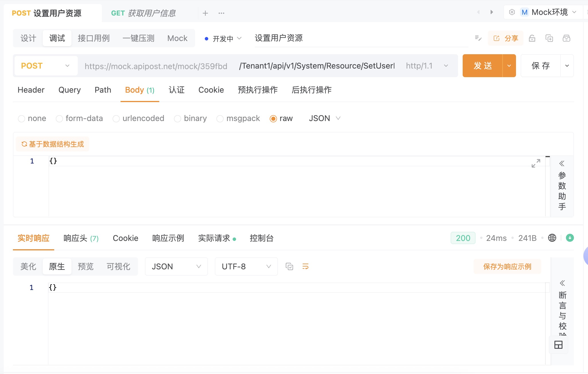588x374 pixels.
Task: Switch the layout with the panel layout icon
Action: pyautogui.click(x=558, y=345)
